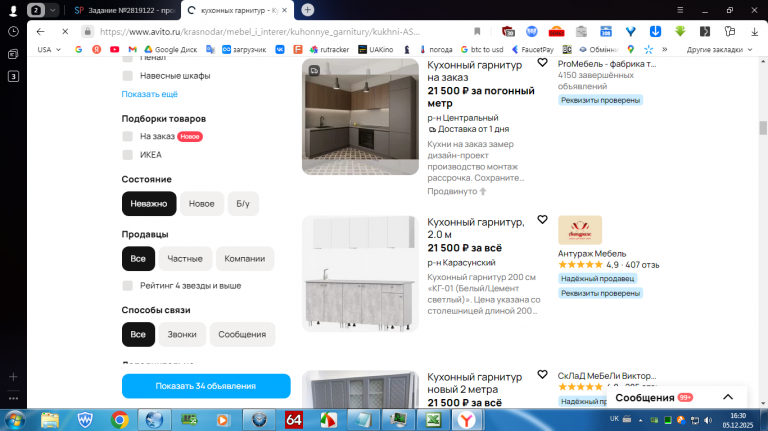Show hidden tray icons arrow
768x431 pixels.
click(640, 420)
